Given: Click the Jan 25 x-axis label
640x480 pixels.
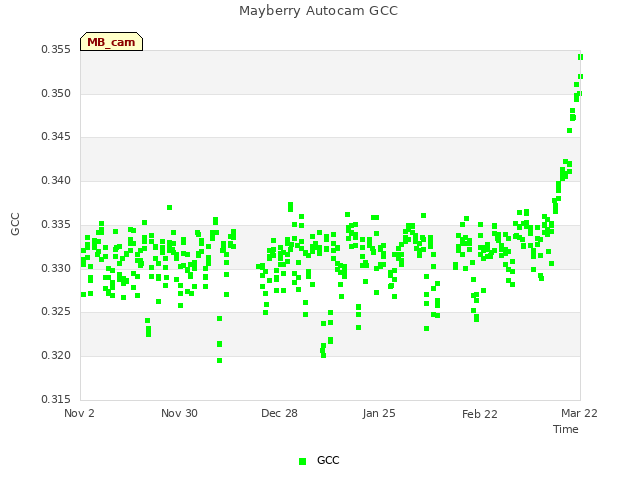Looking at the screenshot, I should coord(379,413).
